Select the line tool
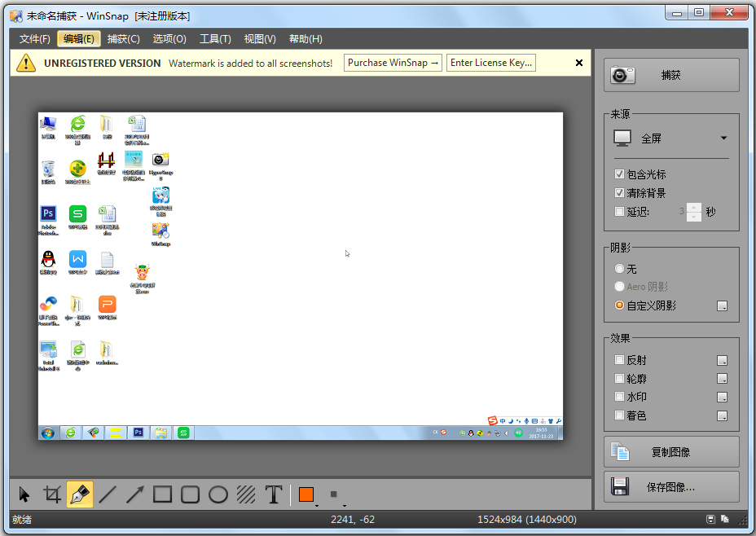756x536 pixels. pyautogui.click(x=108, y=494)
